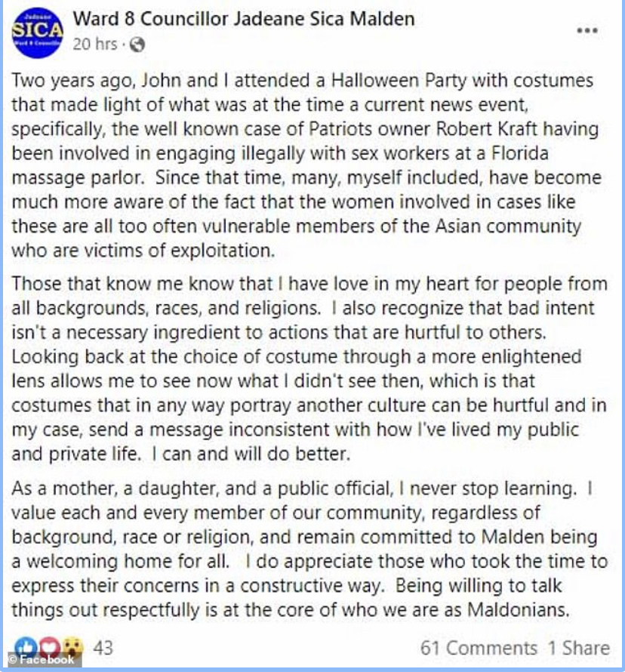Open the SICA profile picture
625x672 pixels.
tap(38, 32)
